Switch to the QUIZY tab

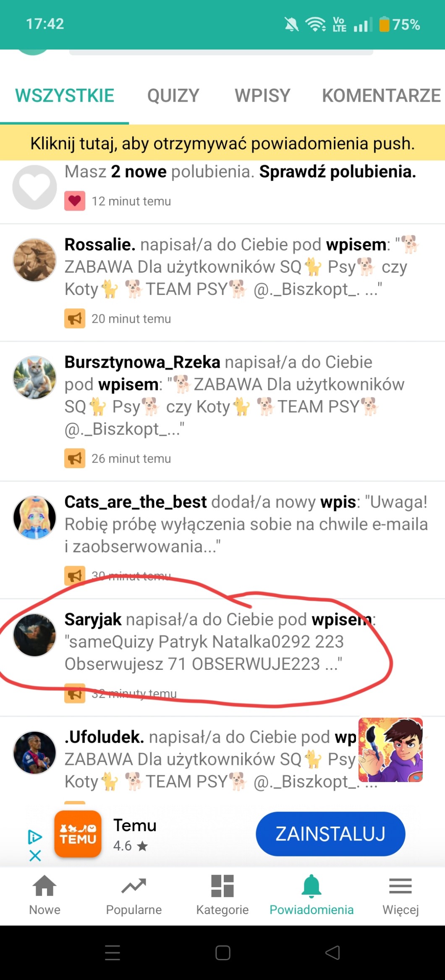[x=173, y=96]
